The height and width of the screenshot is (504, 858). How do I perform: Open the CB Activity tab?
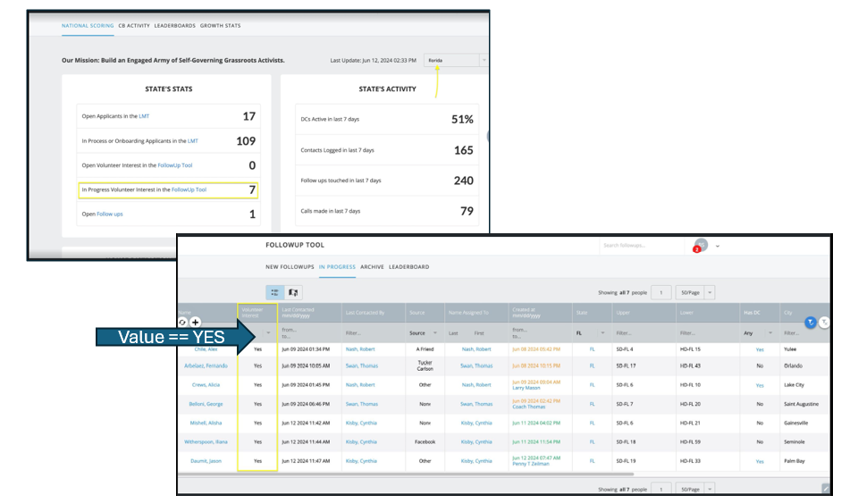134,26
